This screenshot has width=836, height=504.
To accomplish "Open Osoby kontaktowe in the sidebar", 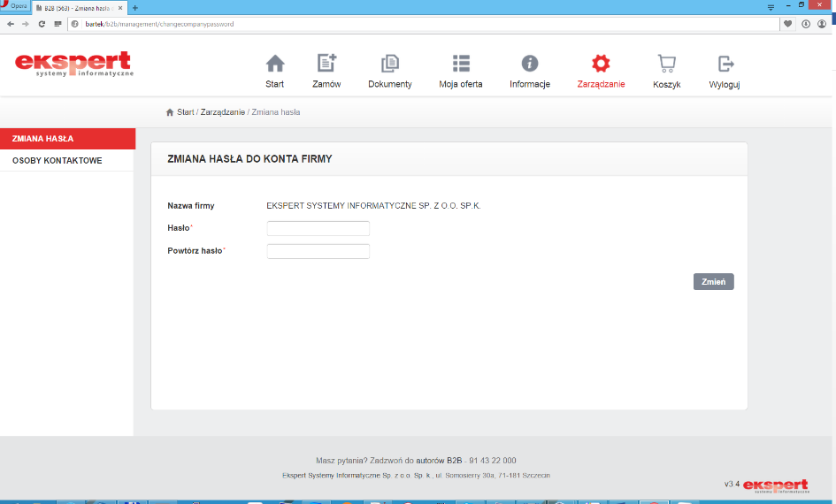I will [x=66, y=160].
